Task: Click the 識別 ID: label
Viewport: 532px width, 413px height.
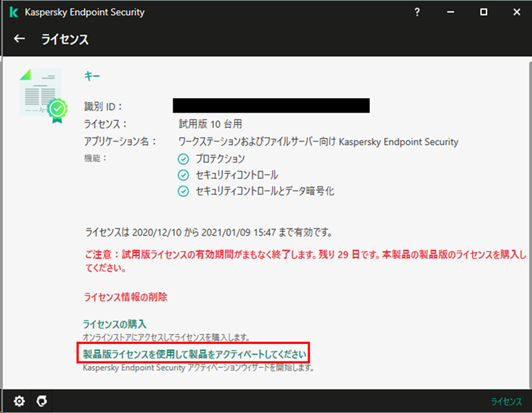Action: pos(103,107)
